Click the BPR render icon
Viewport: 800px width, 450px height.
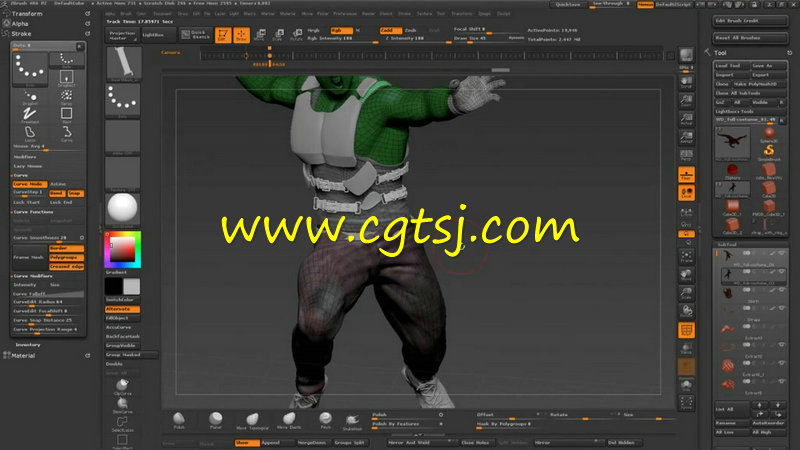click(x=686, y=55)
